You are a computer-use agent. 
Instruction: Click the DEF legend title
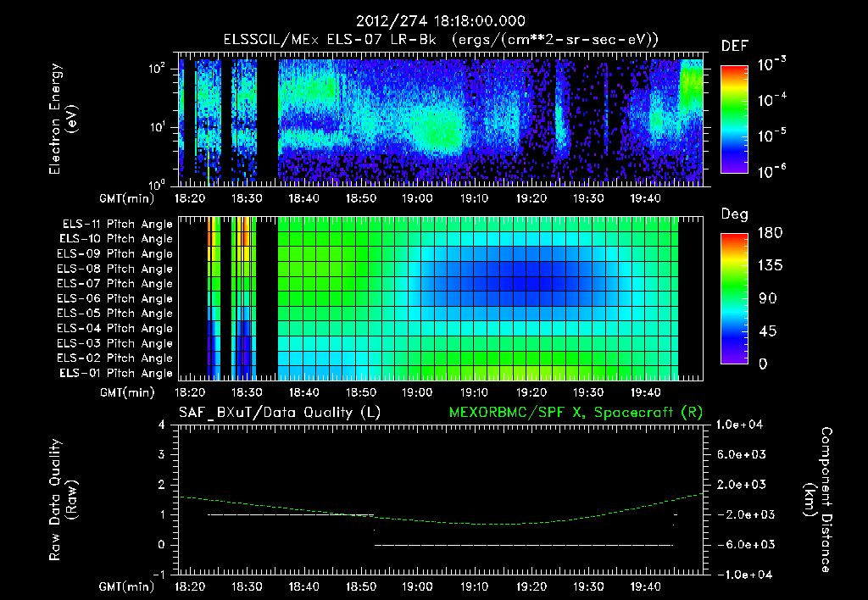click(735, 47)
